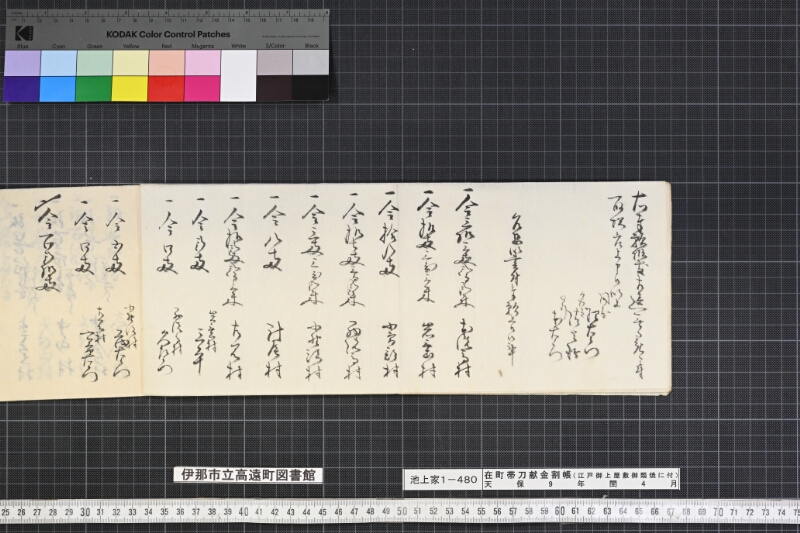Image resolution: width=800 pixels, height=533 pixels.
Task: Pick the dark brown 3/Color patch
Action: coord(274,88)
